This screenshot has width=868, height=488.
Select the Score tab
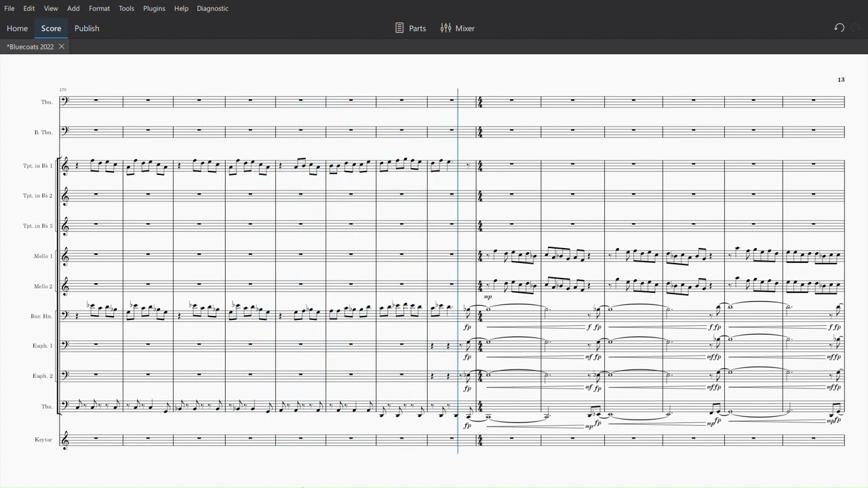tap(51, 28)
